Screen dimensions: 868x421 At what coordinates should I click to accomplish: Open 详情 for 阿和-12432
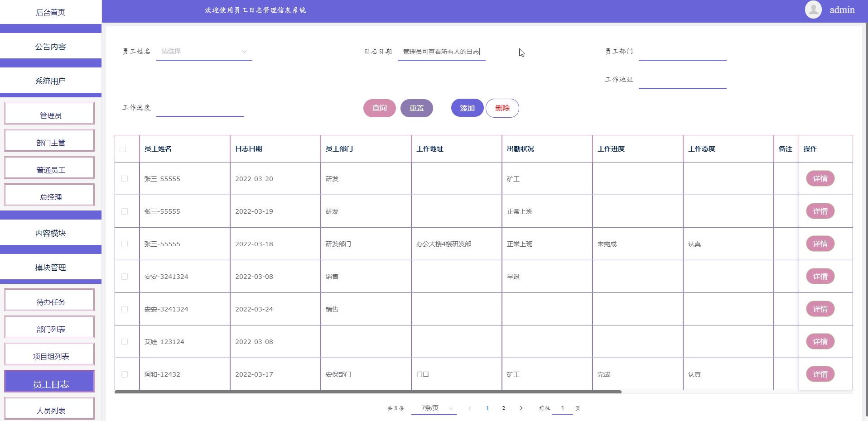click(x=820, y=374)
